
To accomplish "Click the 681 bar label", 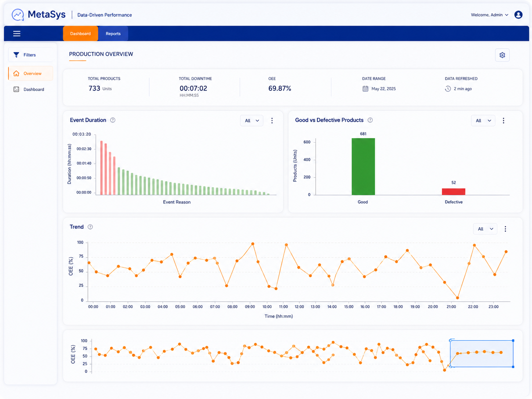I will (x=363, y=134).
